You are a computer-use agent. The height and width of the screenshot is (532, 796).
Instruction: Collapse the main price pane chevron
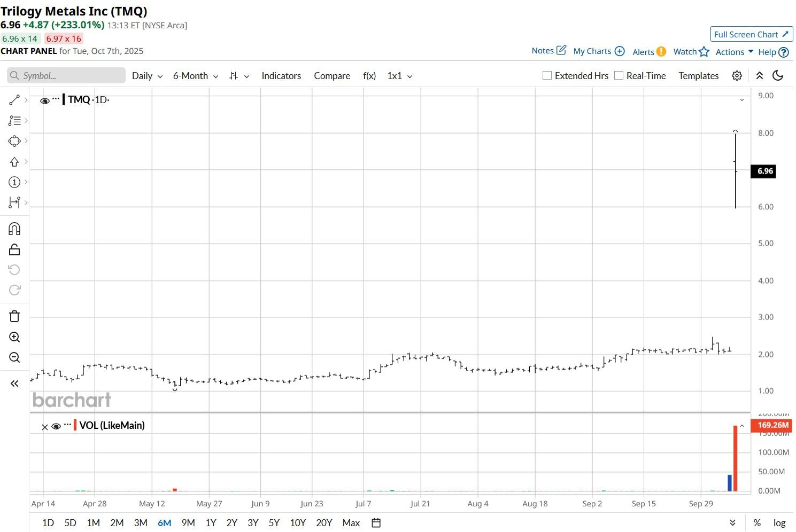point(742,100)
